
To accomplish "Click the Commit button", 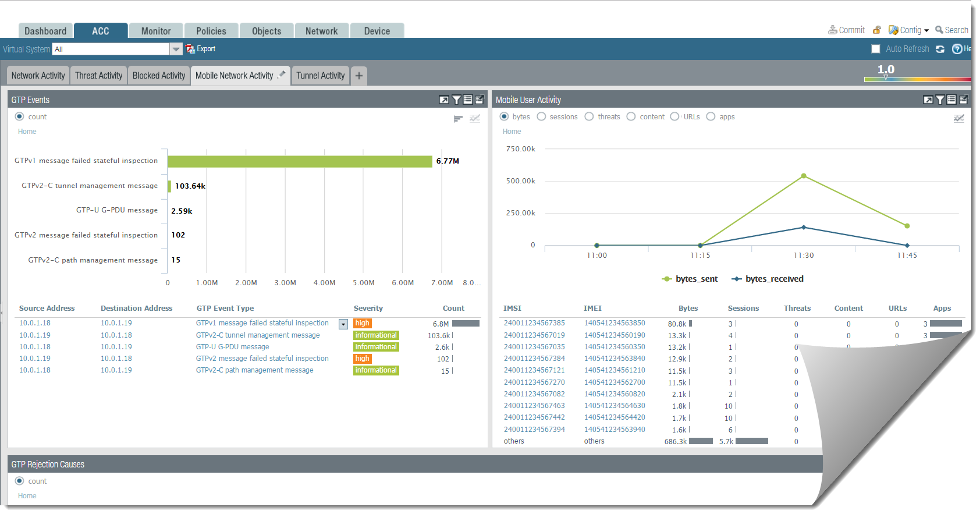I will coord(847,30).
